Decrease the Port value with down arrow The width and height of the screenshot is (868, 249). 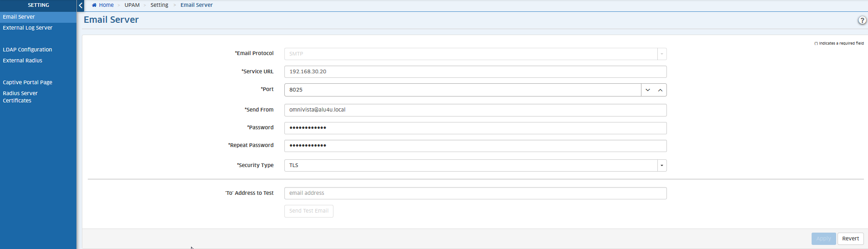coord(647,90)
